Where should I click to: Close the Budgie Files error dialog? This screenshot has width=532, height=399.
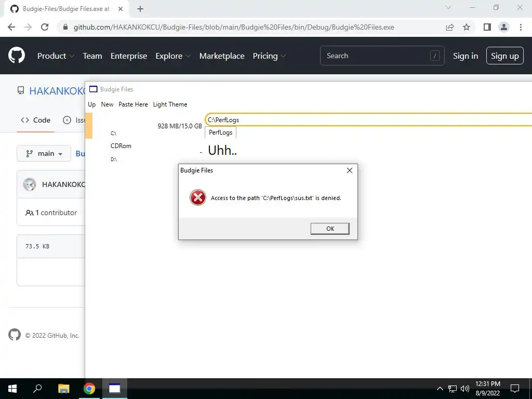[350, 170]
